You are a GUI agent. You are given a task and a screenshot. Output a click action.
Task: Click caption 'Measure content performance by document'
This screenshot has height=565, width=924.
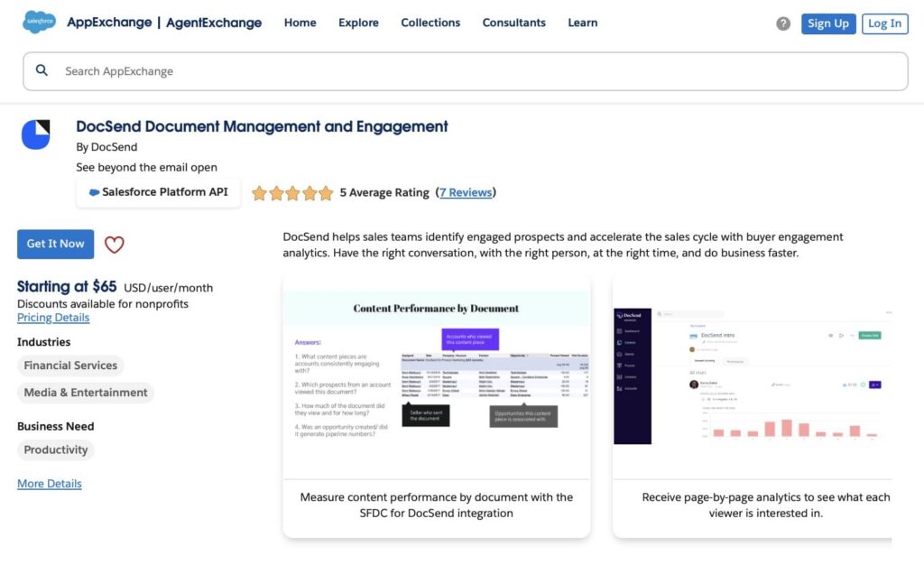tap(436, 505)
